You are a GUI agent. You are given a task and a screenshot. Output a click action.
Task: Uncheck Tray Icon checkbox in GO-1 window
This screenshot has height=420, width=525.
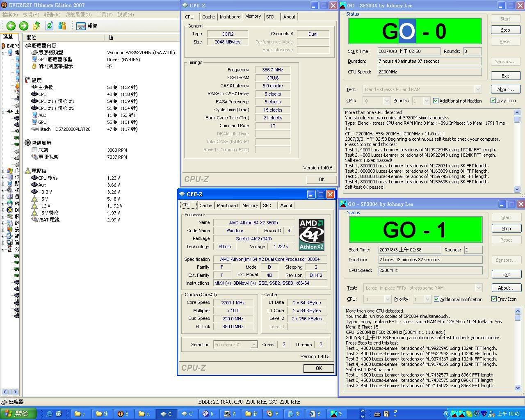[x=494, y=299]
